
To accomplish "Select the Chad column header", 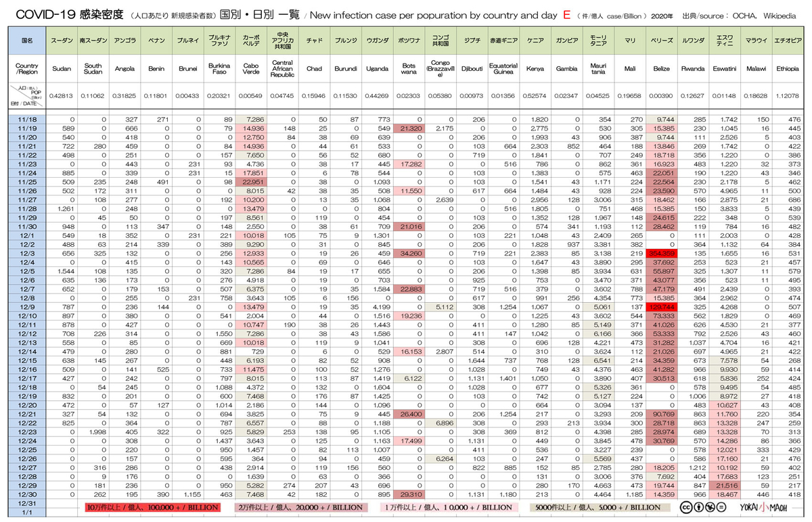I will pos(314,69).
